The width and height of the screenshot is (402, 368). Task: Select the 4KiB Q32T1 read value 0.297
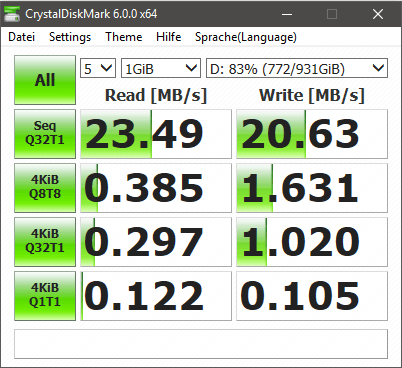pyautogui.click(x=156, y=242)
